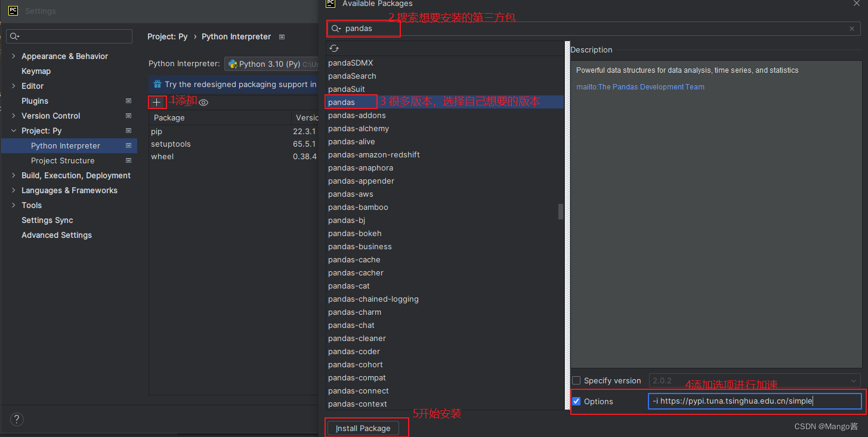Collapse the Project: Py node
868x437 pixels.
pos(14,131)
